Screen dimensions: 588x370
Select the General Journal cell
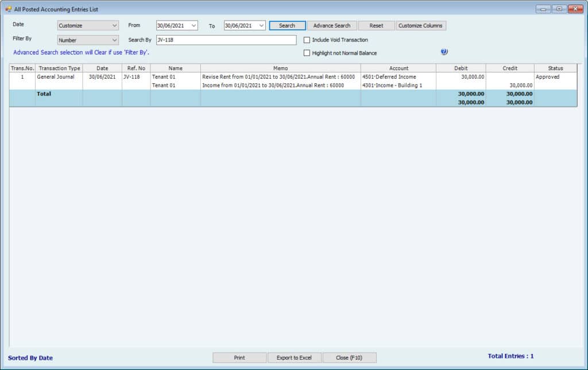tap(59, 77)
